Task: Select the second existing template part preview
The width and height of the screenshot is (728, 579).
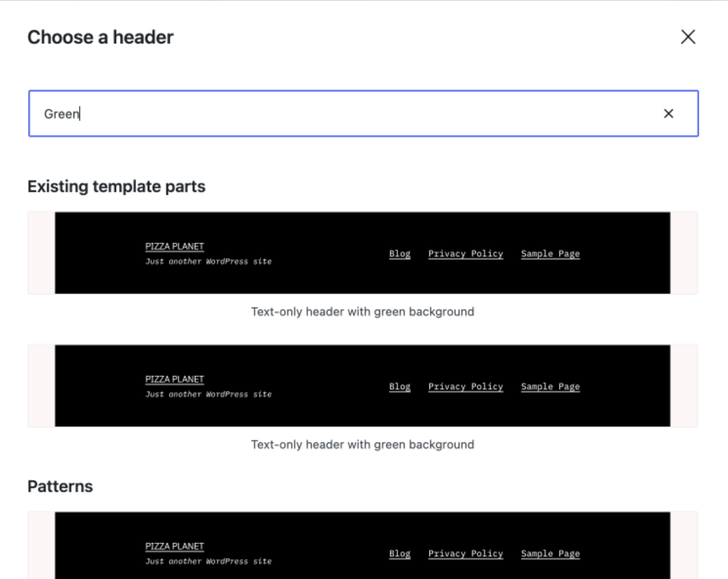Action: (x=362, y=386)
